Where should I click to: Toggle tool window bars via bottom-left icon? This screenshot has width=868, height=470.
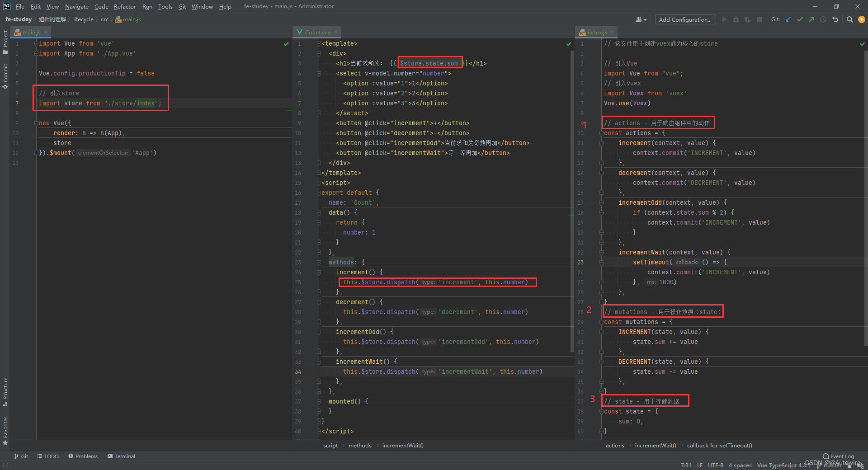point(5,465)
